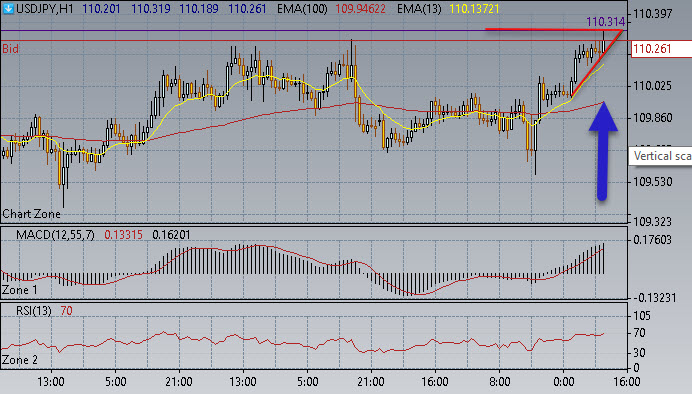
Task: Select the USDJPY,H1 symbol label
Action: [x=45, y=8]
